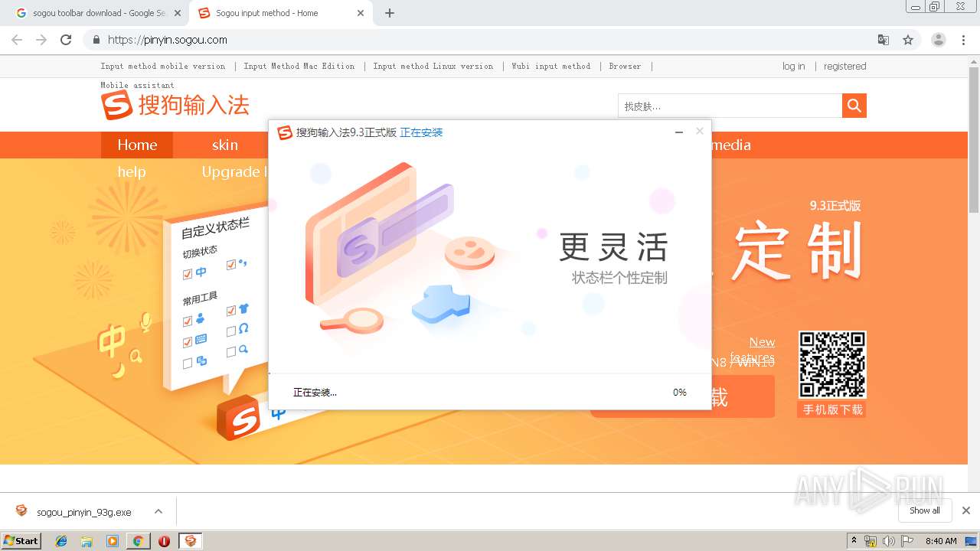Click the Sogou logo in installer title

285,132
